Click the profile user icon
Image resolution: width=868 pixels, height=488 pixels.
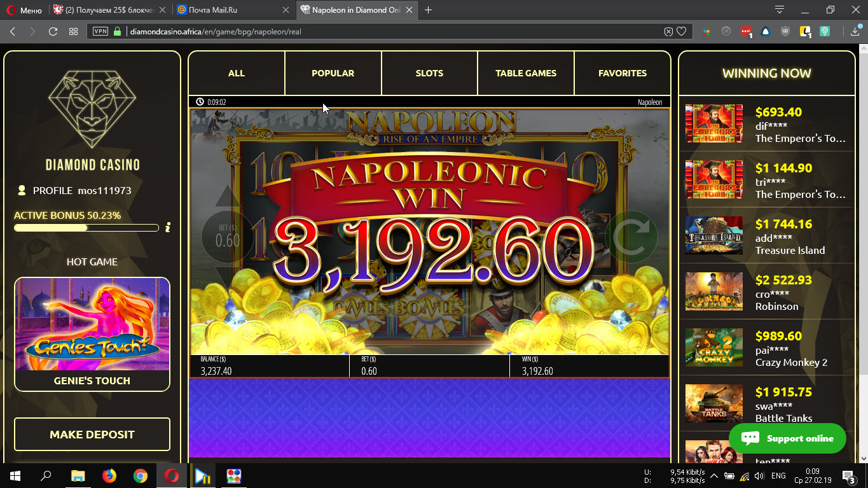pos(22,190)
